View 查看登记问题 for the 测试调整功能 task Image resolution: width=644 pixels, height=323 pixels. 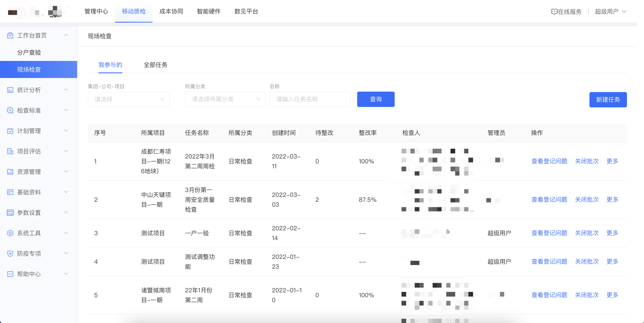pos(549,261)
